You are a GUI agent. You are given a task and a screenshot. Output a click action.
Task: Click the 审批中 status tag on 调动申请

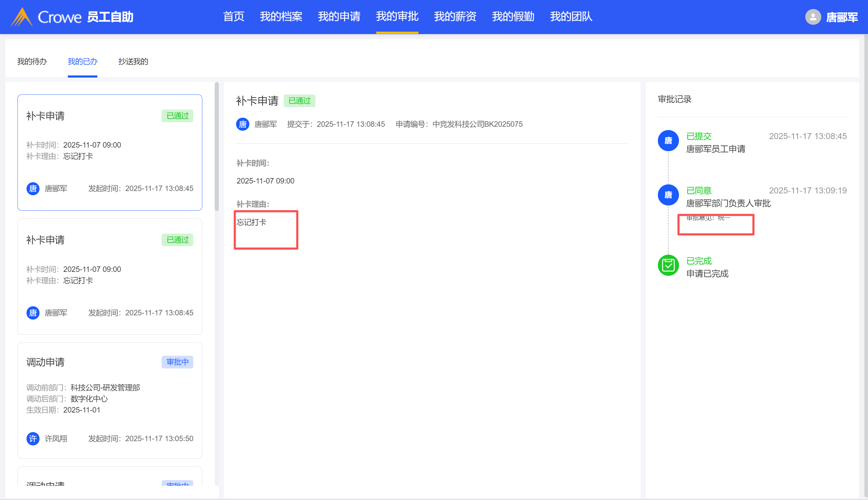tap(177, 362)
